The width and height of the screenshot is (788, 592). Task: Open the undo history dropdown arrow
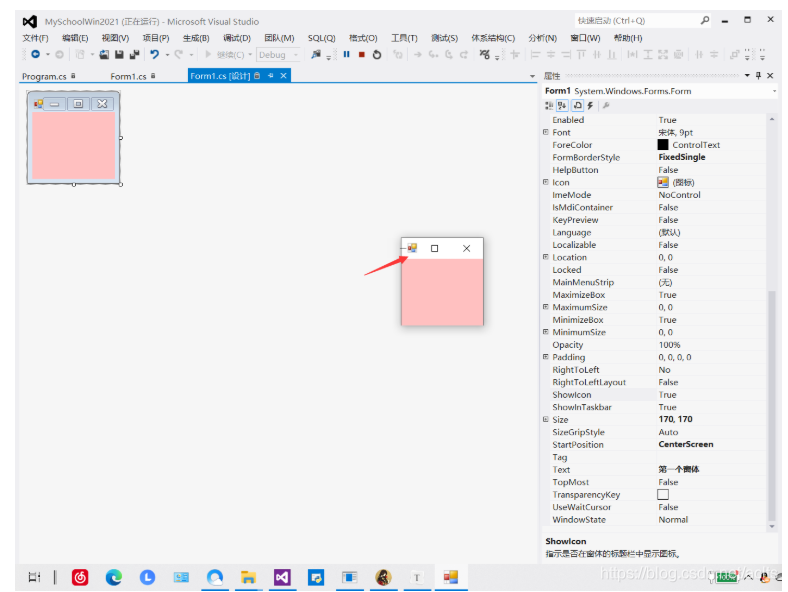[167, 54]
